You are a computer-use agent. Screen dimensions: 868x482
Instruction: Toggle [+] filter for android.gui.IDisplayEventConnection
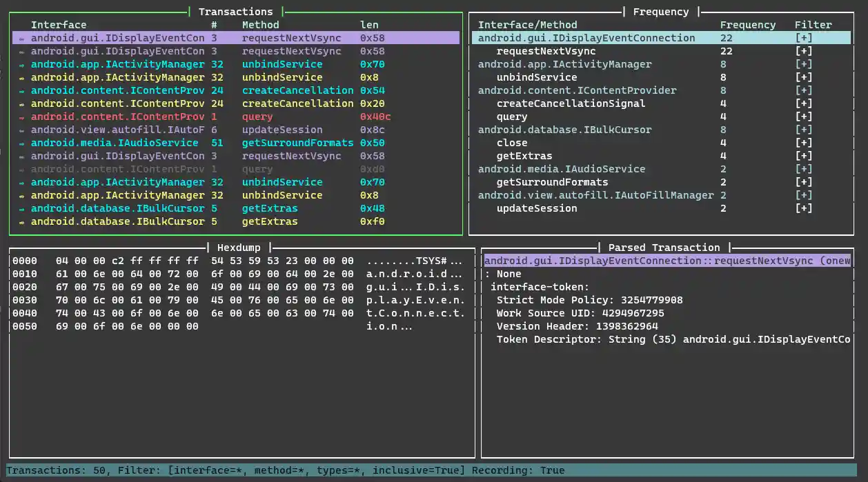click(x=803, y=38)
